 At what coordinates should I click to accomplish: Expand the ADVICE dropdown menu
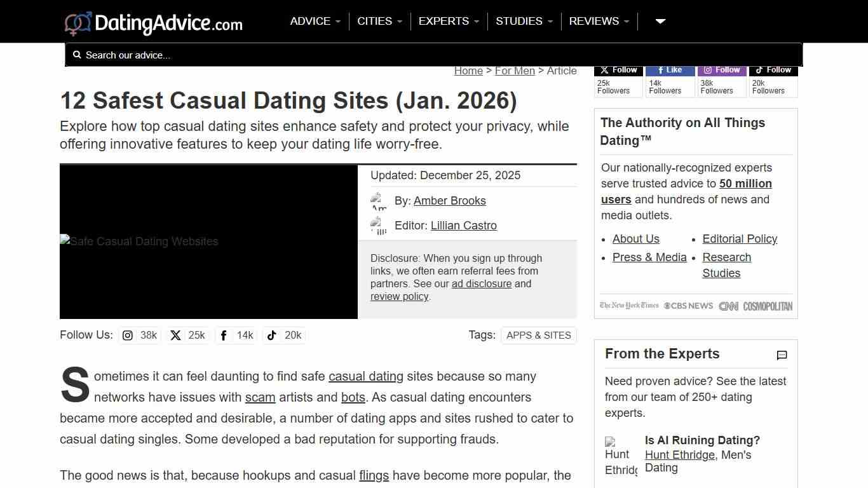[315, 21]
